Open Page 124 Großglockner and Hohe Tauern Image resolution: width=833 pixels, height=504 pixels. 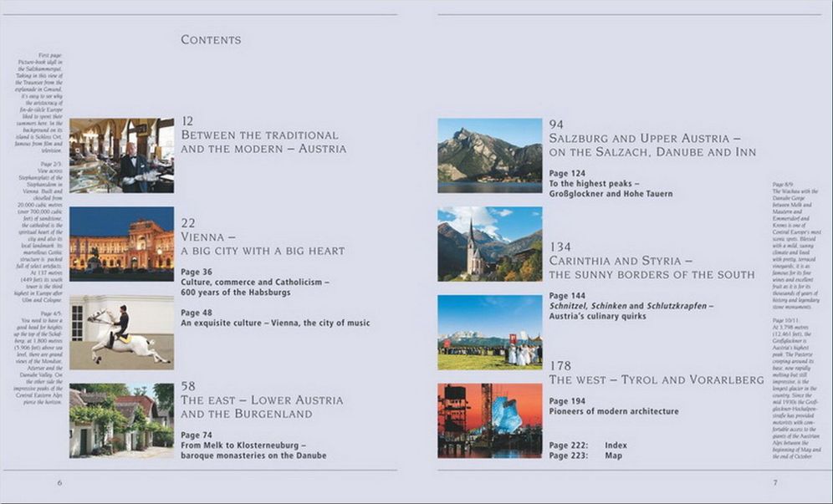611,183
